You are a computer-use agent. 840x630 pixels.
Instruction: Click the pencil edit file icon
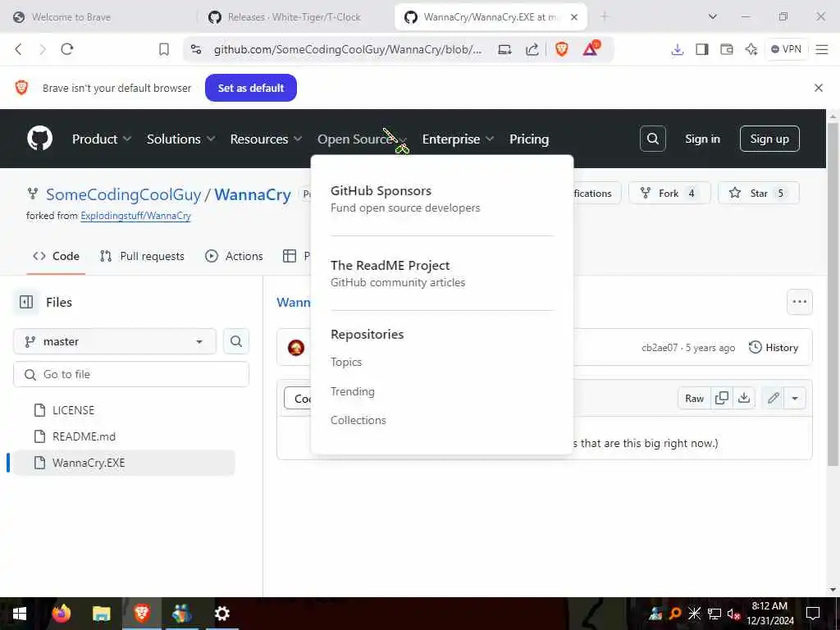coord(773,398)
